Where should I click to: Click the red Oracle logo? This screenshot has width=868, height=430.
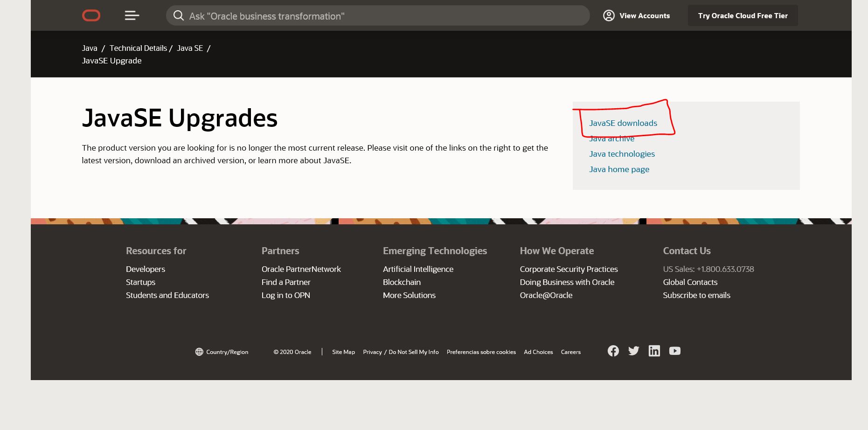click(x=91, y=16)
